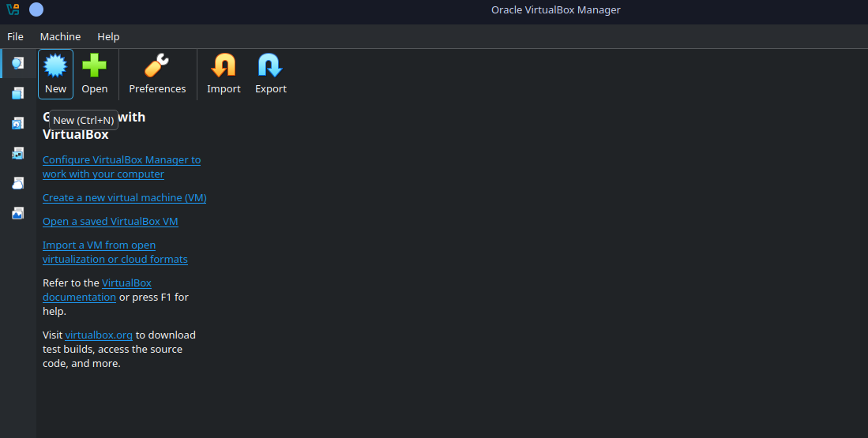868x438 pixels.
Task: Click the bottom sidebar icon with chart picture
Action: point(17,213)
